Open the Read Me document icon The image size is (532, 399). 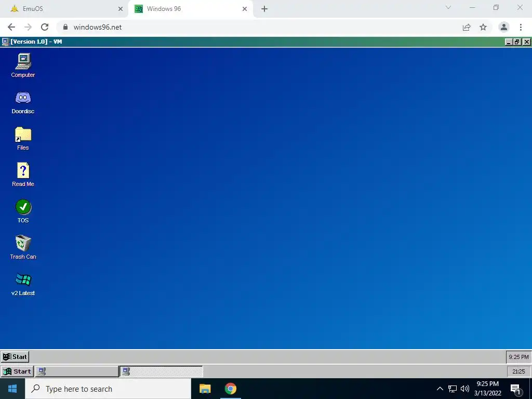(x=23, y=175)
